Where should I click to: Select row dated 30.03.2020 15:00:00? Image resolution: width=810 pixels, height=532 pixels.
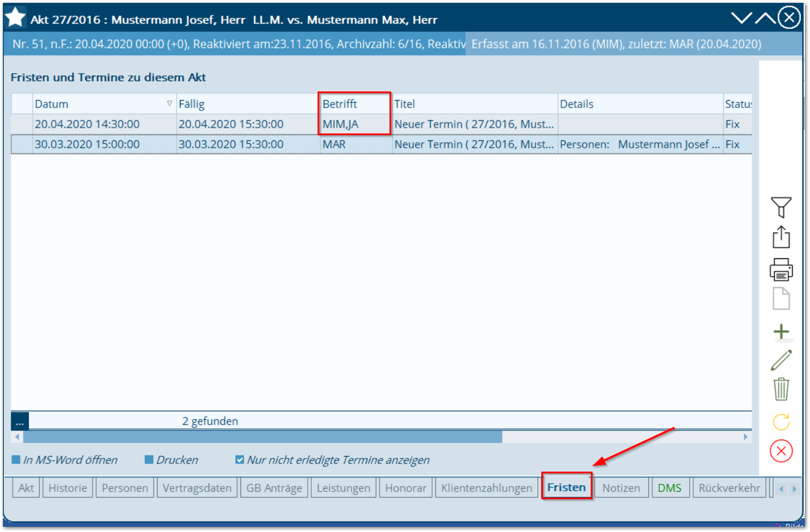(x=381, y=144)
